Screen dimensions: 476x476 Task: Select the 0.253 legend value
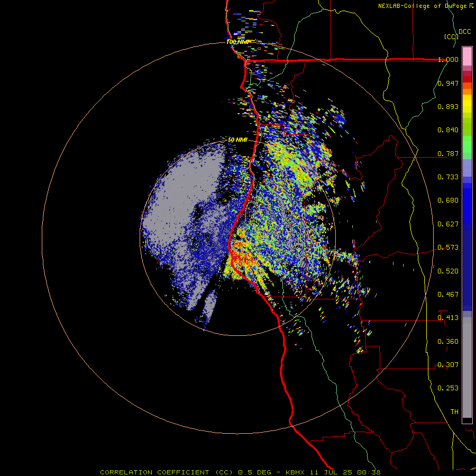448,388
